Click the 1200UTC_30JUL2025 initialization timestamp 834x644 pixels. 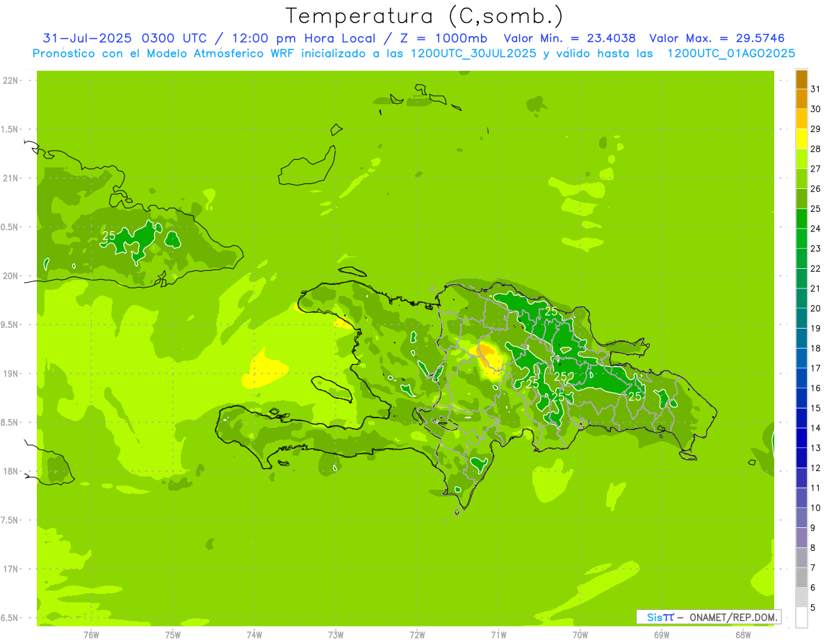[x=473, y=53]
